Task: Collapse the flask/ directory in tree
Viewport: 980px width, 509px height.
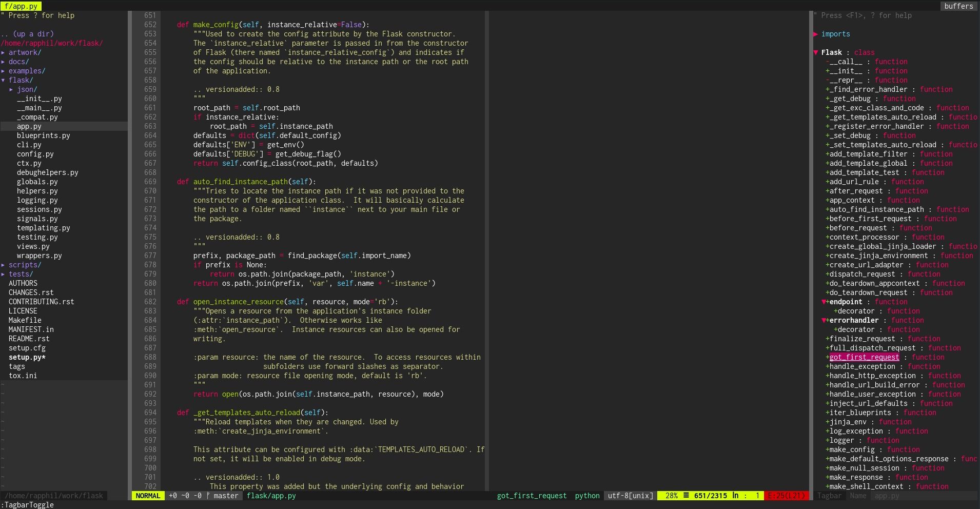Action: pyautogui.click(x=3, y=80)
